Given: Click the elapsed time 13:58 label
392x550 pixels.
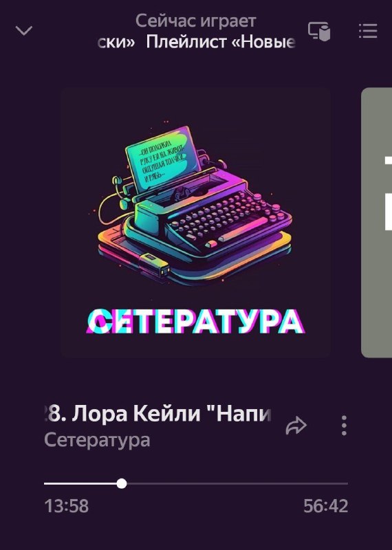Looking at the screenshot, I should click(x=67, y=506).
